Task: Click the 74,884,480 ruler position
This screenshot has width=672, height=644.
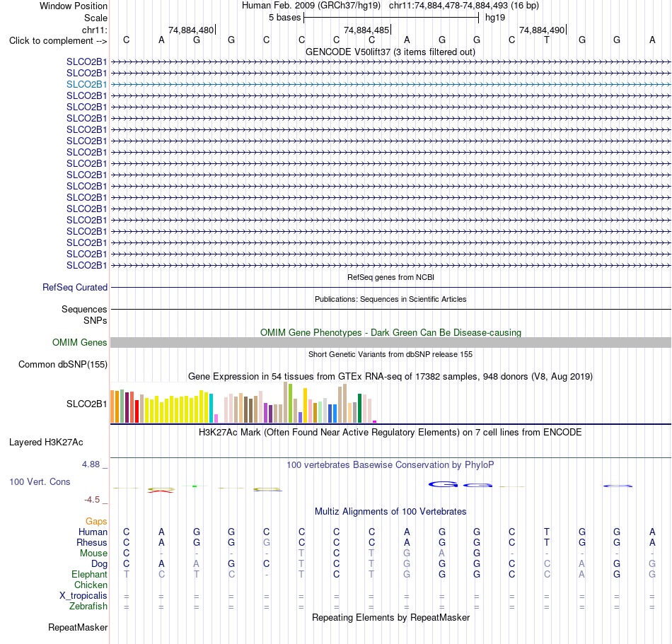Action: click(x=191, y=30)
